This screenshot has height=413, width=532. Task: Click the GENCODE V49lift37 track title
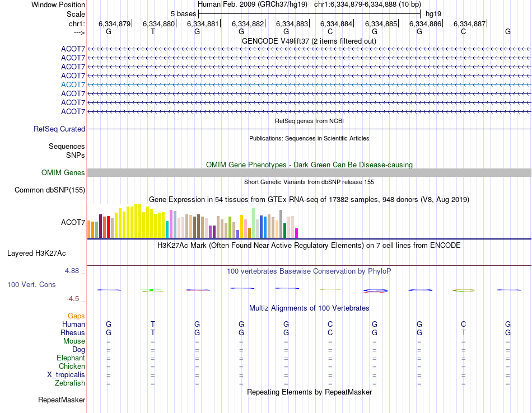(309, 41)
